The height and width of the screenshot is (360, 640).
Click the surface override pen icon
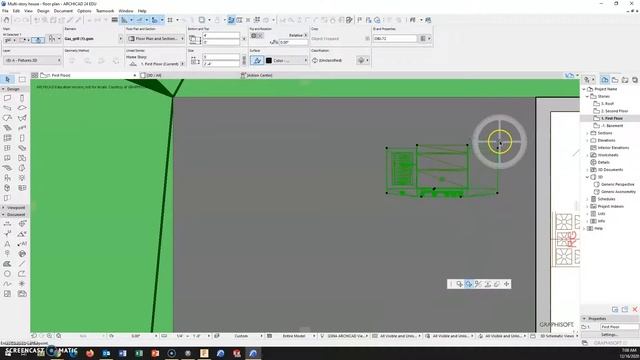257,60
